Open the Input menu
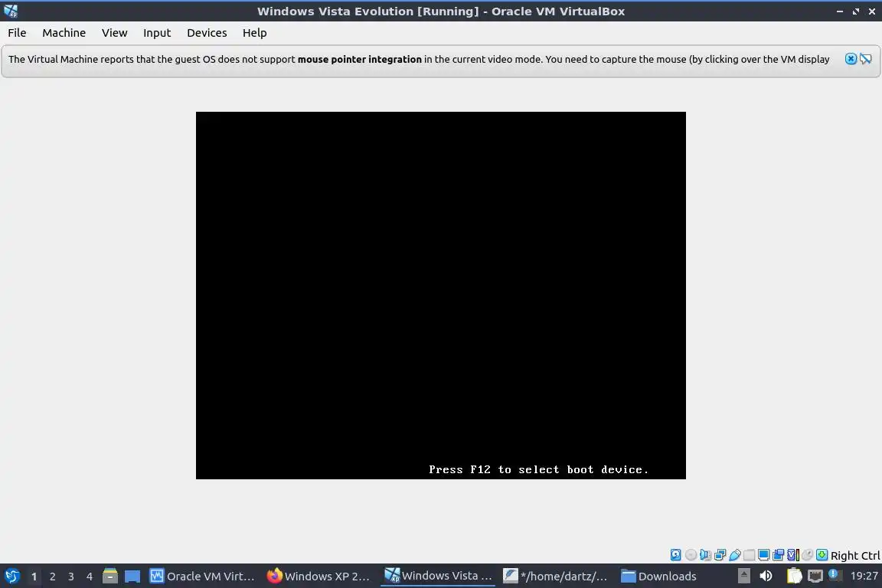The image size is (882, 588). (157, 33)
